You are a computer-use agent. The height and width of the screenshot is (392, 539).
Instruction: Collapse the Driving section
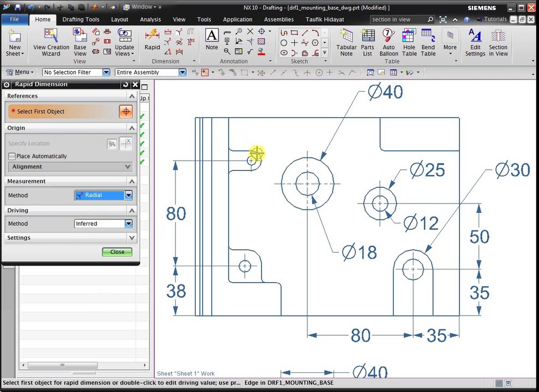pos(132,210)
